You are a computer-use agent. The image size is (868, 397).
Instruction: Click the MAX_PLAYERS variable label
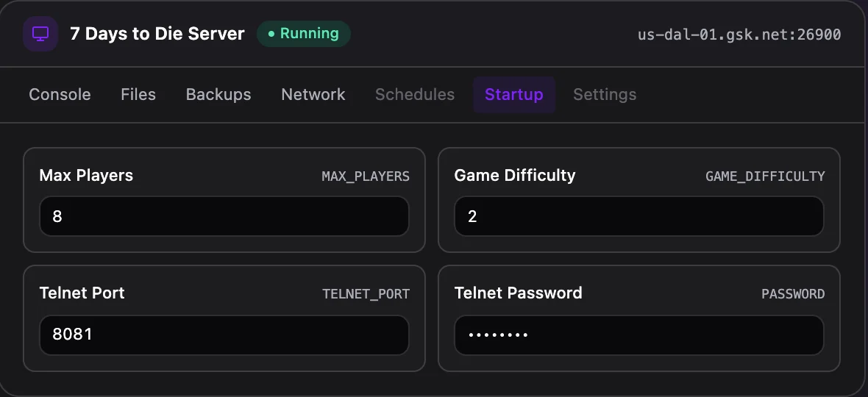[x=366, y=176]
